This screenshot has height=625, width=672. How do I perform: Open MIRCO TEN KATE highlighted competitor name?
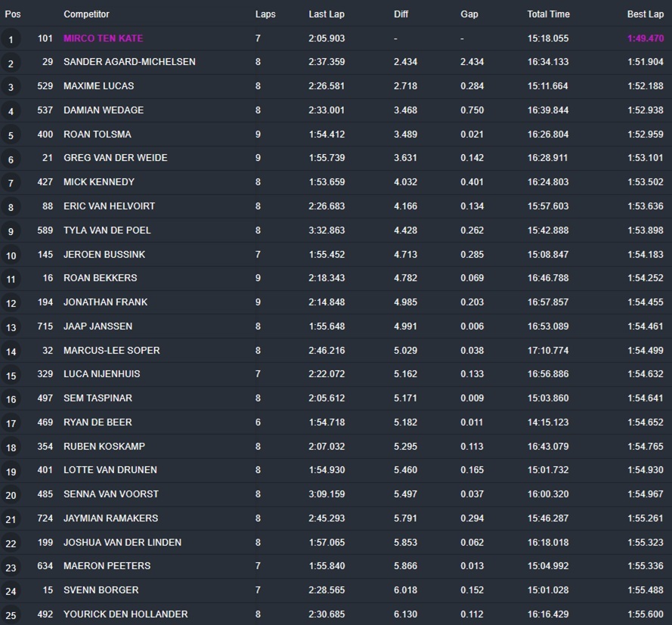click(103, 39)
